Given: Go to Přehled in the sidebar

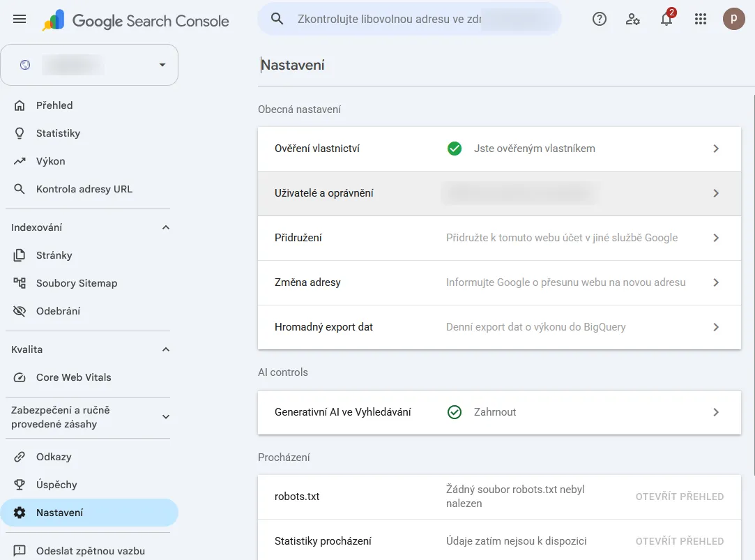Looking at the screenshot, I should click(x=89, y=105).
